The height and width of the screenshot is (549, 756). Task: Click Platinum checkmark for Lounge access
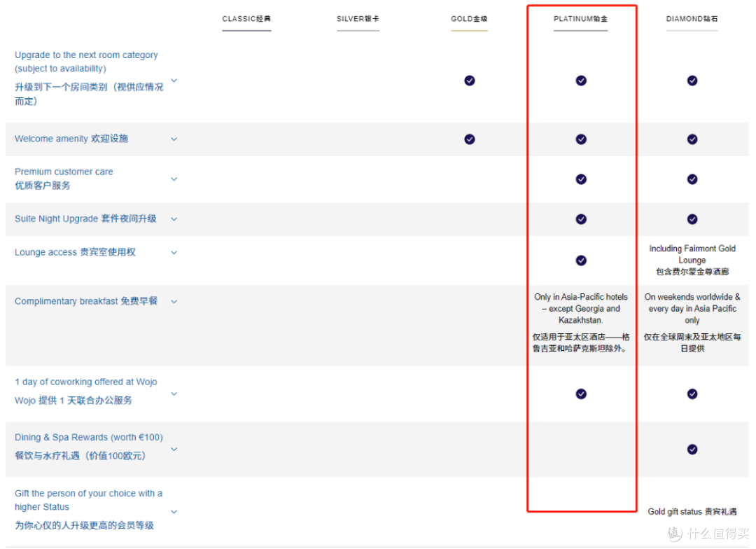581,260
